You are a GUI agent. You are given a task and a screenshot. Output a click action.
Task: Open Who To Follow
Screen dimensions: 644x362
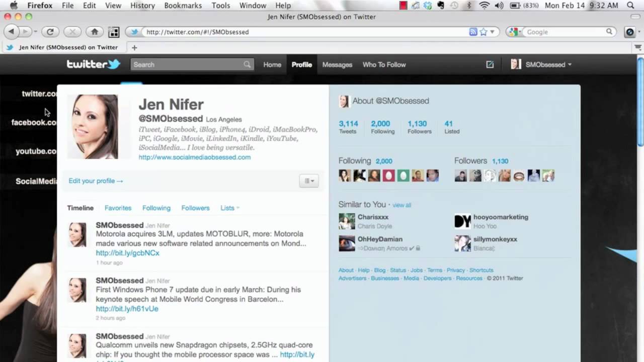coord(384,64)
